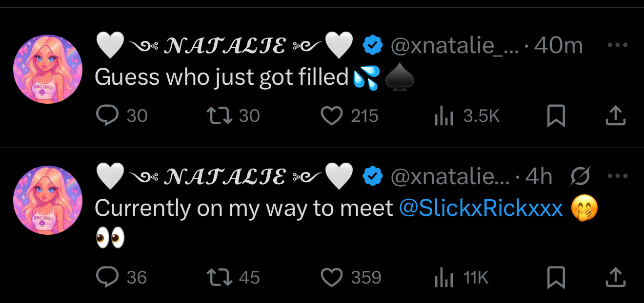Share the 40m-old post
The height and width of the screenshot is (303, 644).
tap(615, 116)
